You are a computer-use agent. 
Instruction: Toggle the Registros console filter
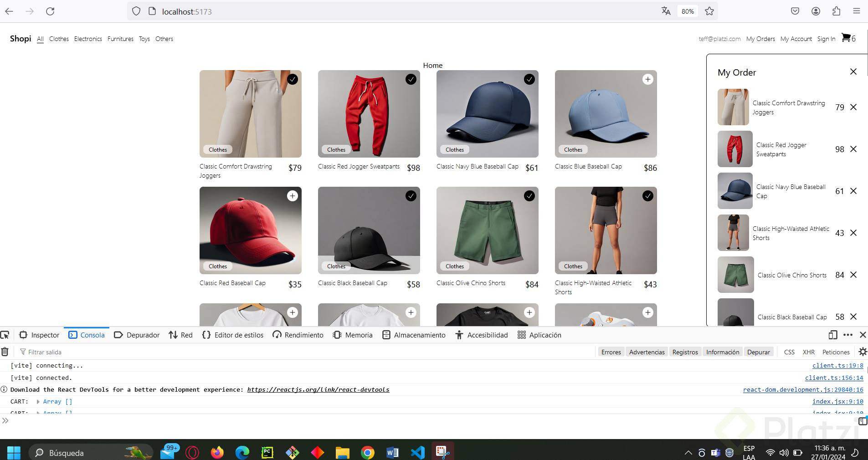[x=685, y=352]
